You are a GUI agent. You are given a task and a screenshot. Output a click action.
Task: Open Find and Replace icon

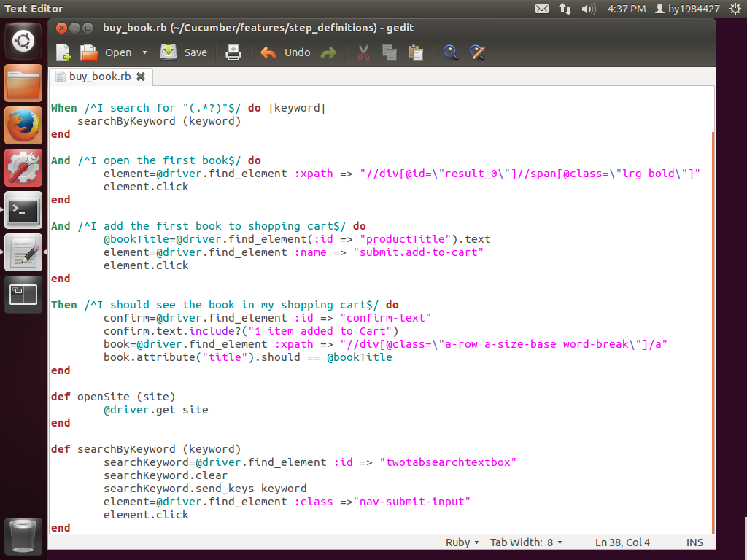[477, 52]
